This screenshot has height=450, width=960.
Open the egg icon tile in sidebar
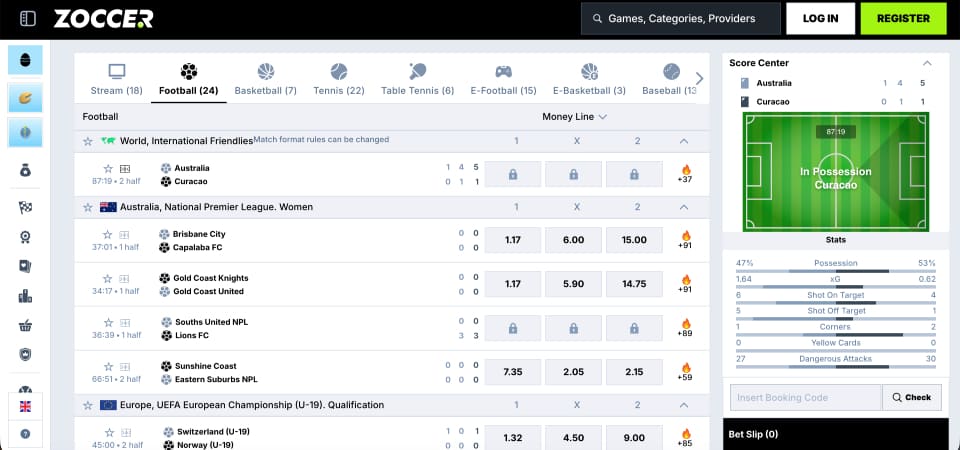pos(25,60)
